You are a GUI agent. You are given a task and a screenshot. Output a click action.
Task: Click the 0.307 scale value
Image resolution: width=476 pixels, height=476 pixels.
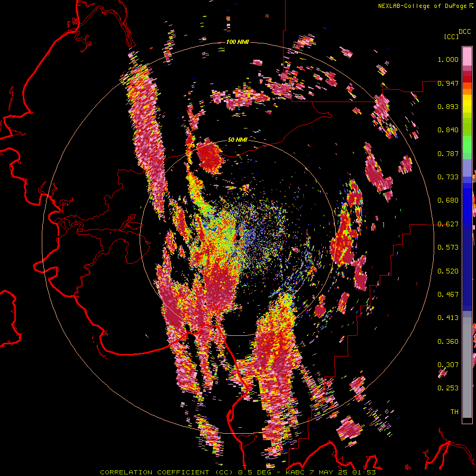(x=448, y=365)
